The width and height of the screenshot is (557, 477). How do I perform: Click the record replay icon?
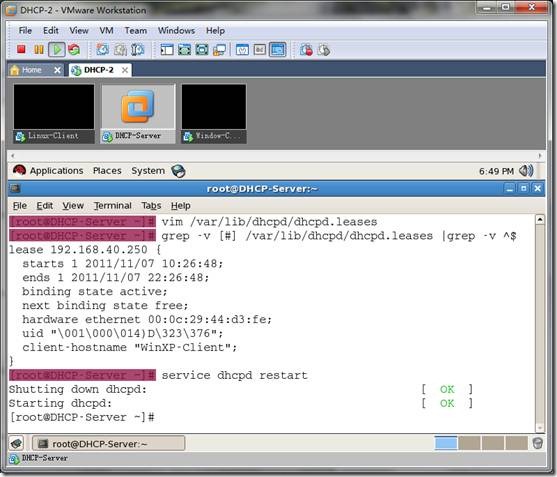(x=306, y=50)
